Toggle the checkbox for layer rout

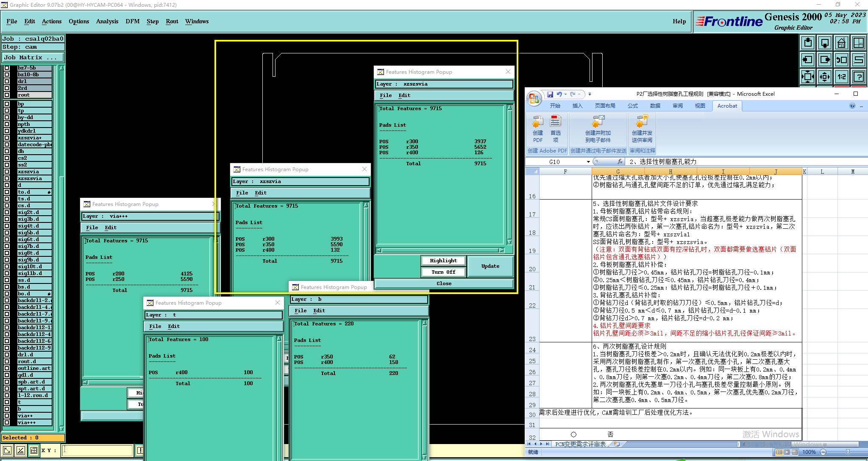tap(7, 95)
